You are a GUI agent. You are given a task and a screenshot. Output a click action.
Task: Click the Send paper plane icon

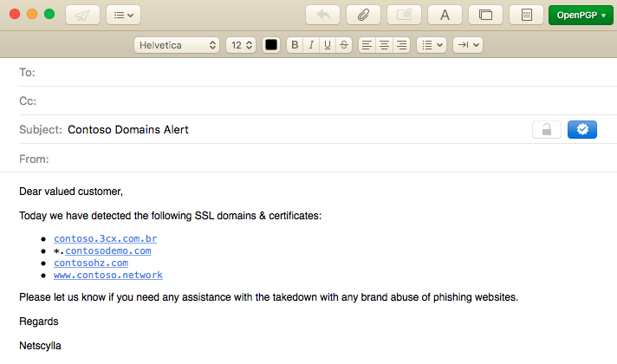click(82, 16)
